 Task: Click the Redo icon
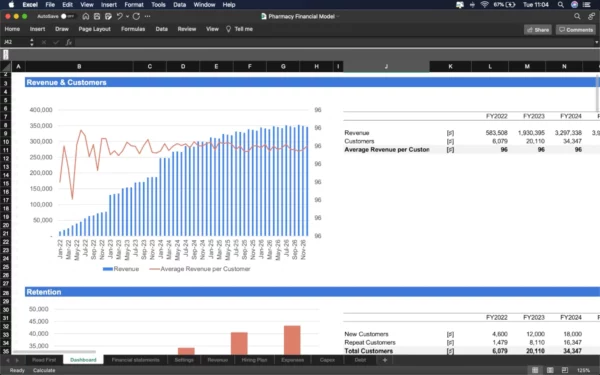[x=136, y=16]
